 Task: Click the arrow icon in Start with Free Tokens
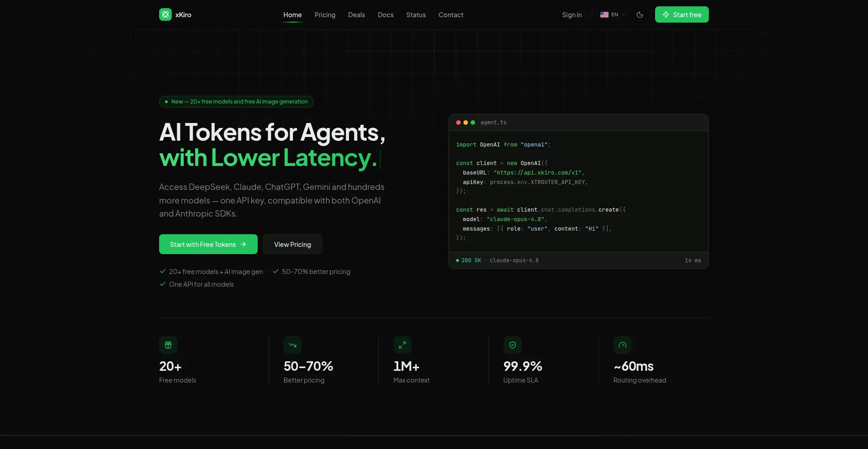(x=243, y=244)
